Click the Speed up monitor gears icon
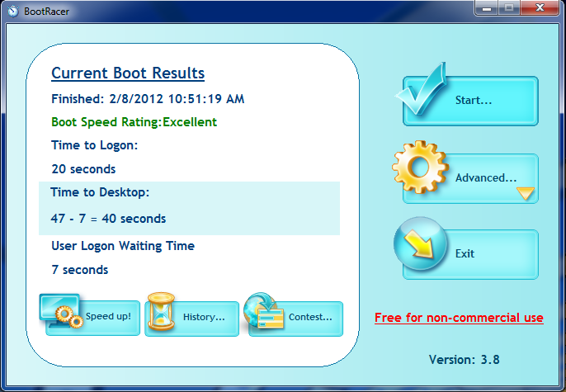566x392 pixels. [x=63, y=311]
